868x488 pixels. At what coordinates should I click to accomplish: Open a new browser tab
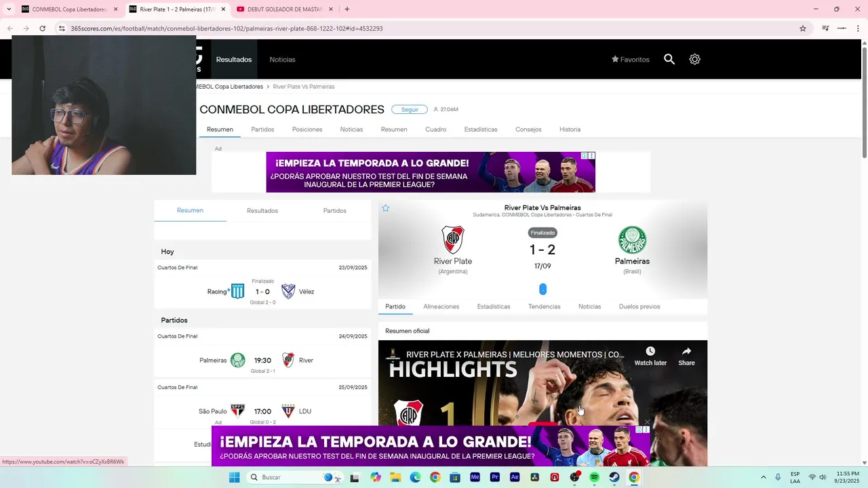(347, 9)
